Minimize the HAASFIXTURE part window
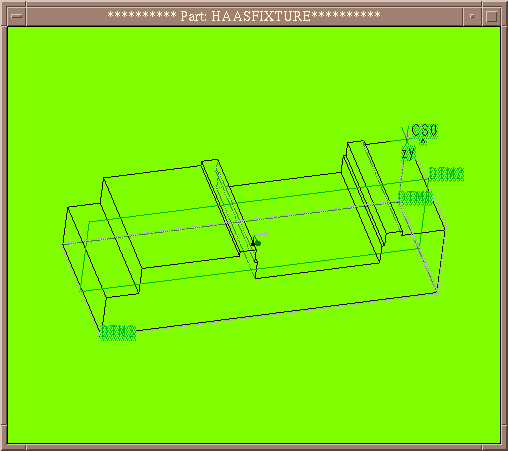 click(472, 16)
